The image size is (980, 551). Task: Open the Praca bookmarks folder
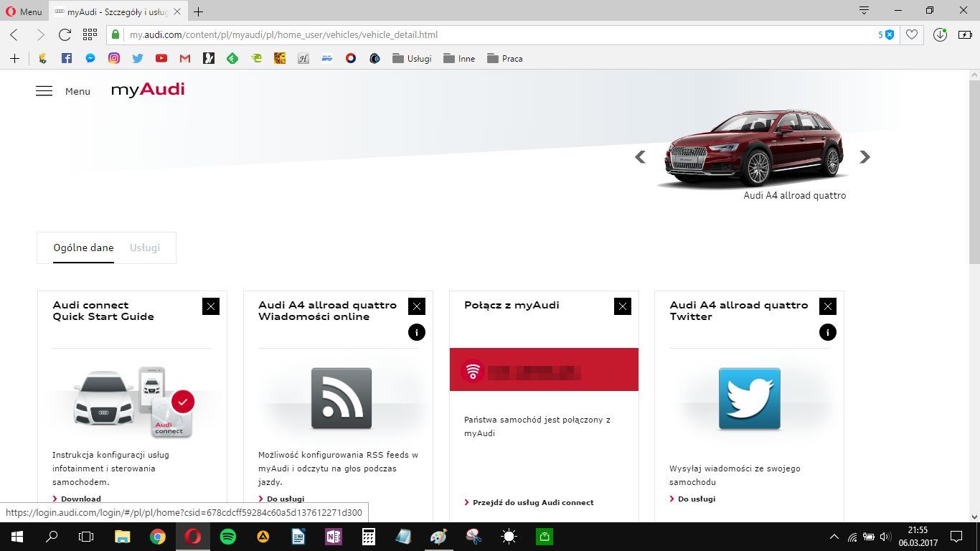tap(504, 59)
